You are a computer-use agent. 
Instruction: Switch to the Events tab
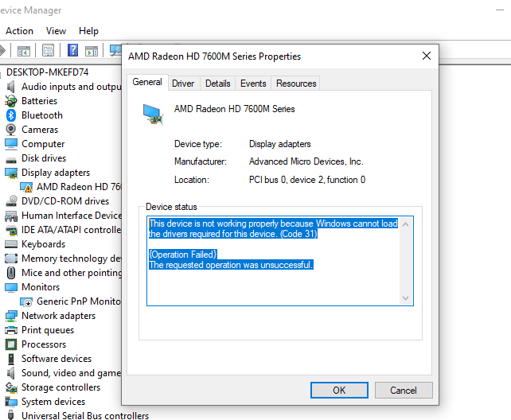(253, 84)
